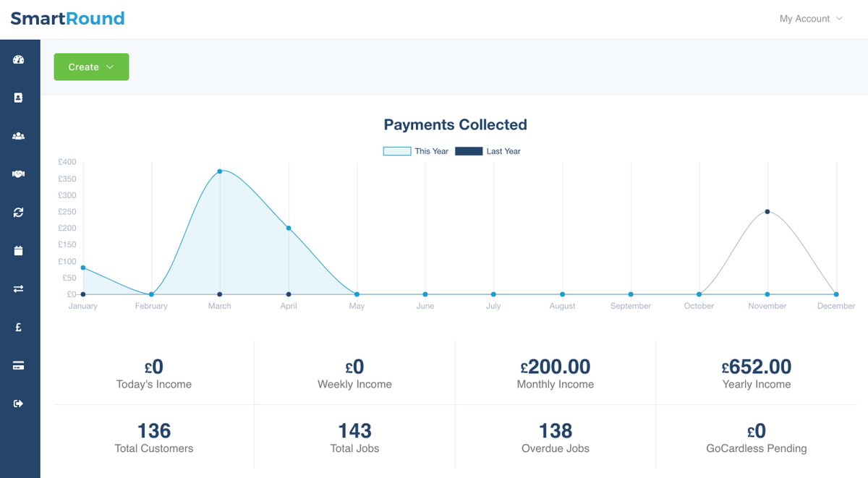Click the sign out icon in sidebar
Viewport: 868px width, 478px height.
pos(19,404)
